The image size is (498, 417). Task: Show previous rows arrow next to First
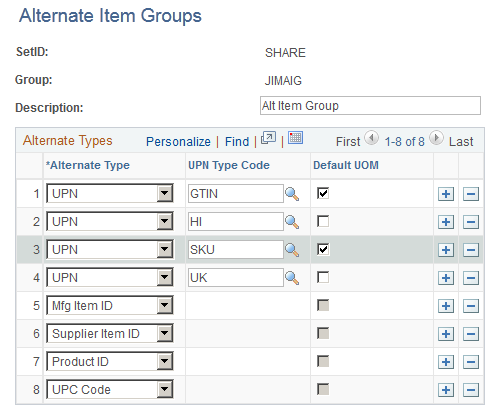tap(371, 138)
